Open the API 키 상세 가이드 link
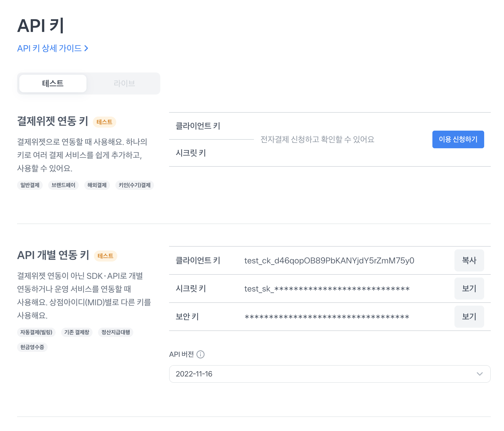Viewport: 504px width, 431px height. (x=52, y=48)
